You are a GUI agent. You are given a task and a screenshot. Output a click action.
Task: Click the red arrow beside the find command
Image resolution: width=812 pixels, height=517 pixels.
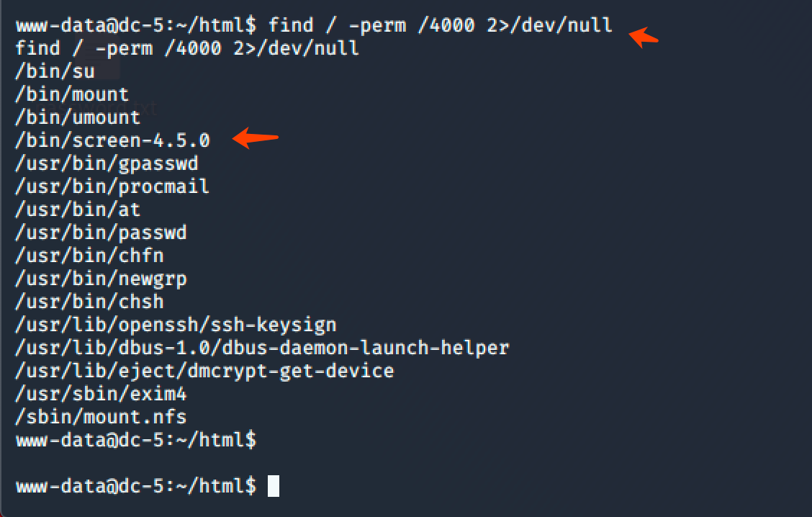pos(644,36)
